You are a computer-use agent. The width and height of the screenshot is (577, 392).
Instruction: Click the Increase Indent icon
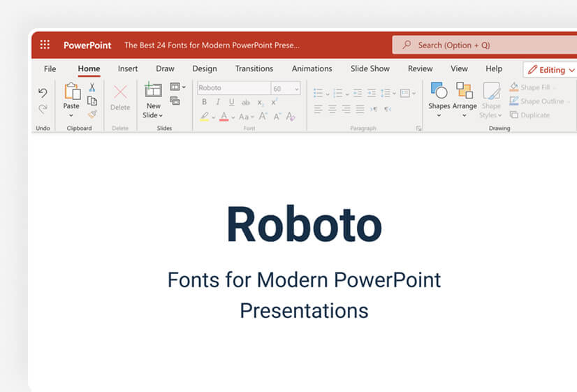pos(372,93)
